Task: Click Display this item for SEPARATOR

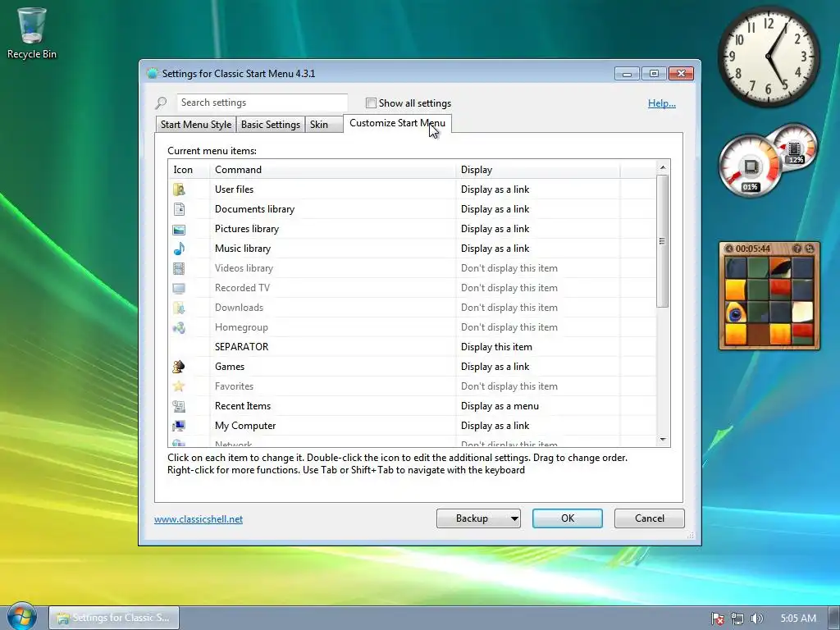Action: coord(496,347)
